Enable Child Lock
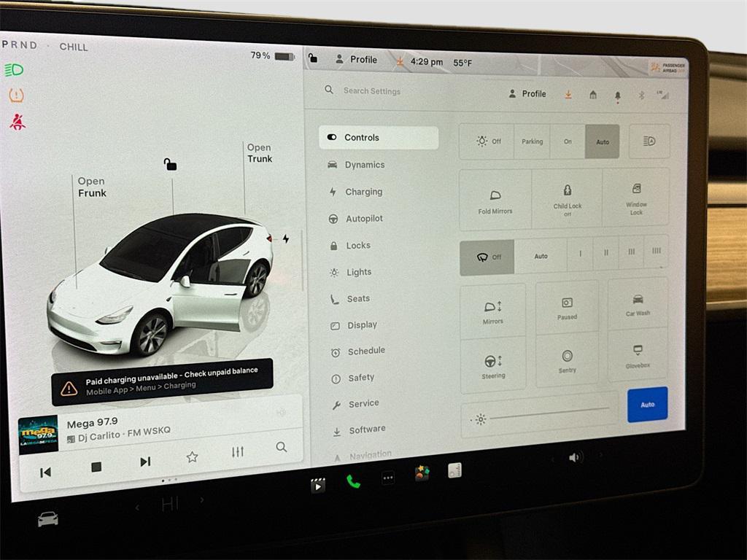The width and height of the screenshot is (747, 560). 567,198
